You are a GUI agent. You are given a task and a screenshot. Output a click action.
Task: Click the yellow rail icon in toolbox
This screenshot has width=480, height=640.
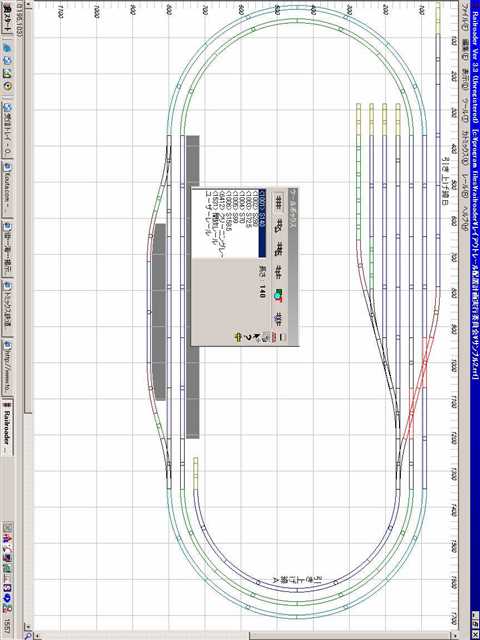(238, 337)
